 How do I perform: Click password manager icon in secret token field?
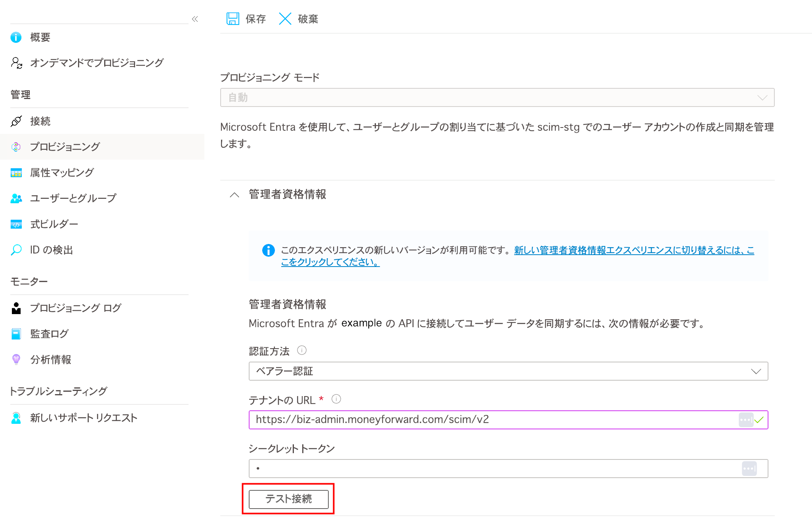tap(749, 469)
